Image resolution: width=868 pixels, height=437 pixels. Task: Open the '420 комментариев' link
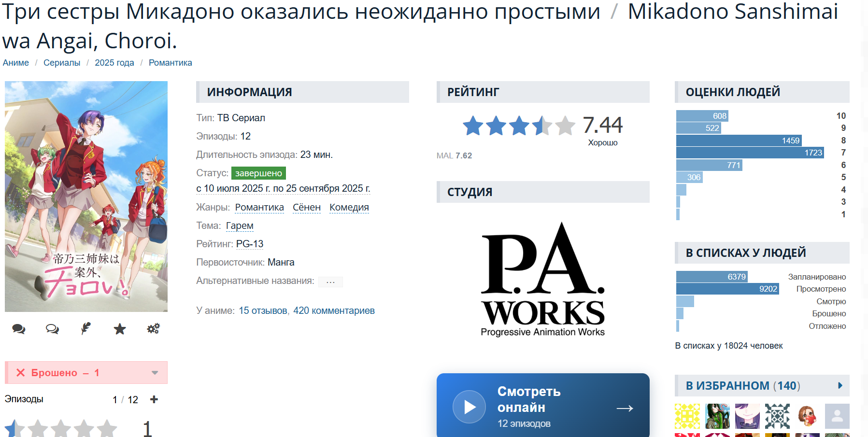click(x=334, y=310)
